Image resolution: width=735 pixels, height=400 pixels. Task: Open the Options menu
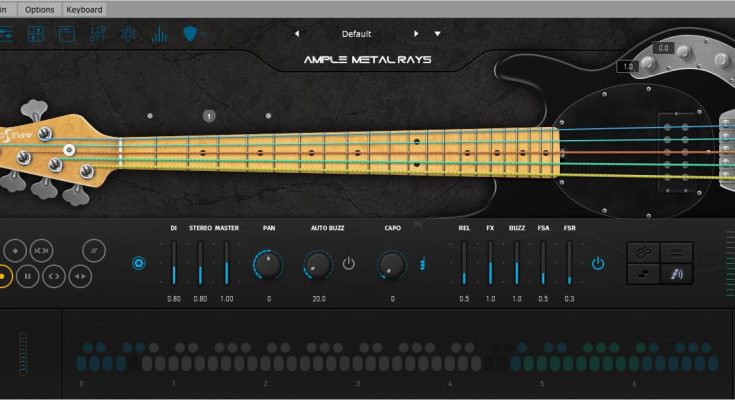coord(40,9)
